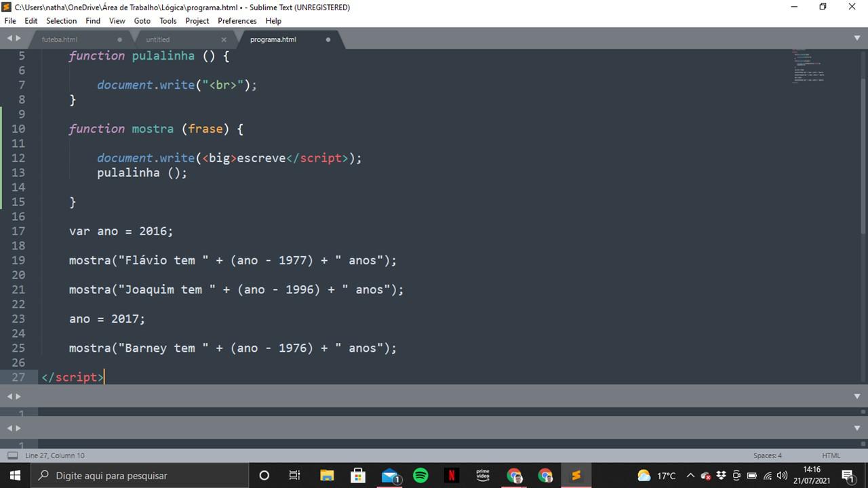Open clock showing 14:16 21/07/2021

(x=812, y=475)
